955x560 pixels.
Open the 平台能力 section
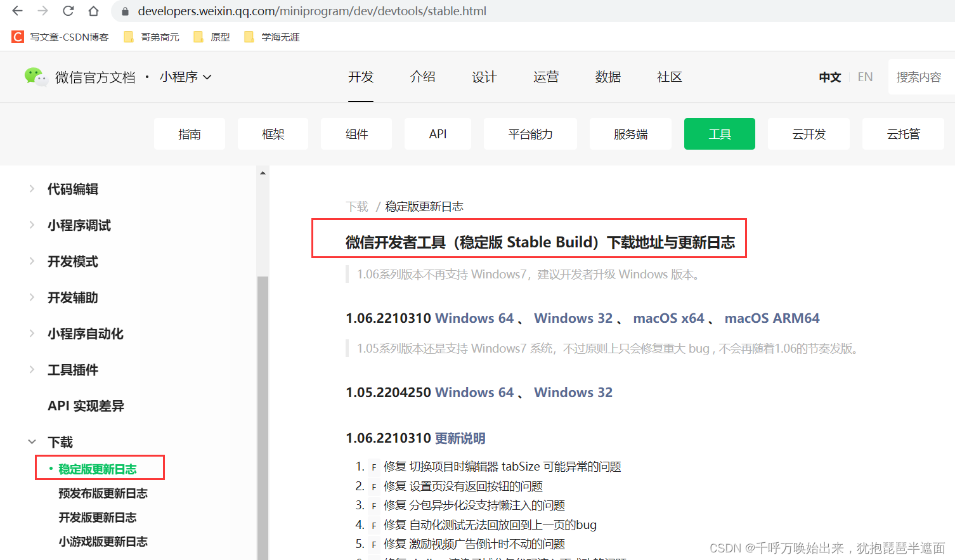530,134
